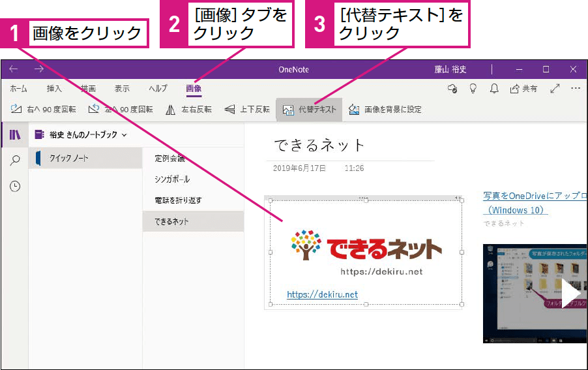Click the 共有 share button
The width and height of the screenshot is (588, 370).
(x=523, y=89)
